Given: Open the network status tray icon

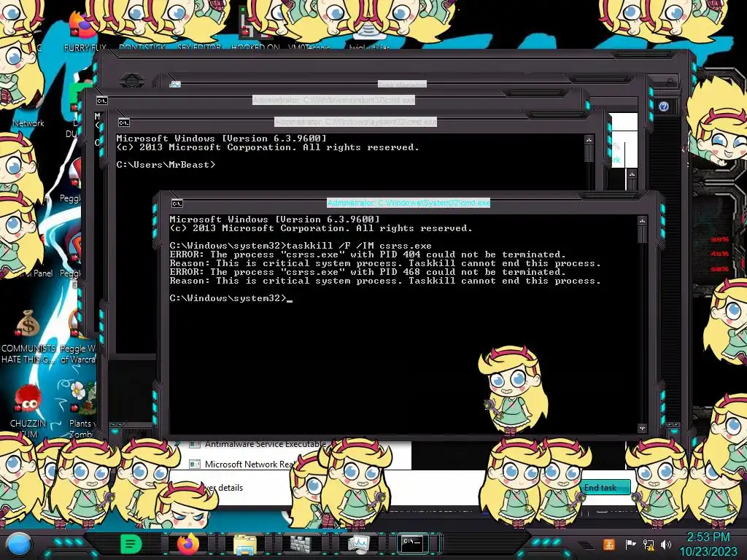Looking at the screenshot, I should 649,544.
